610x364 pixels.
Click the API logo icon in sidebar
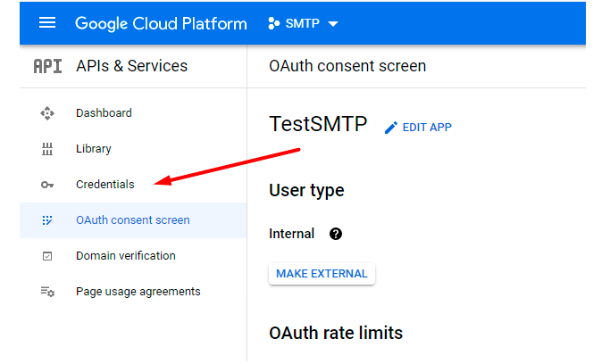(47, 66)
